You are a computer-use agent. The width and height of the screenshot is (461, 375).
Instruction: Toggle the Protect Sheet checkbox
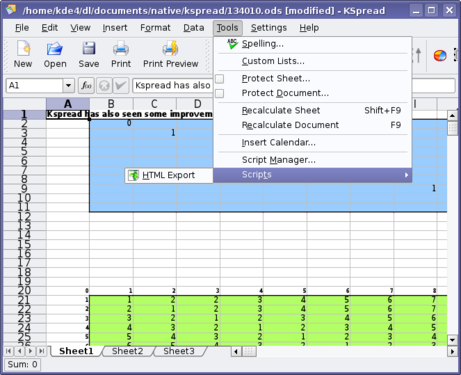220,79
